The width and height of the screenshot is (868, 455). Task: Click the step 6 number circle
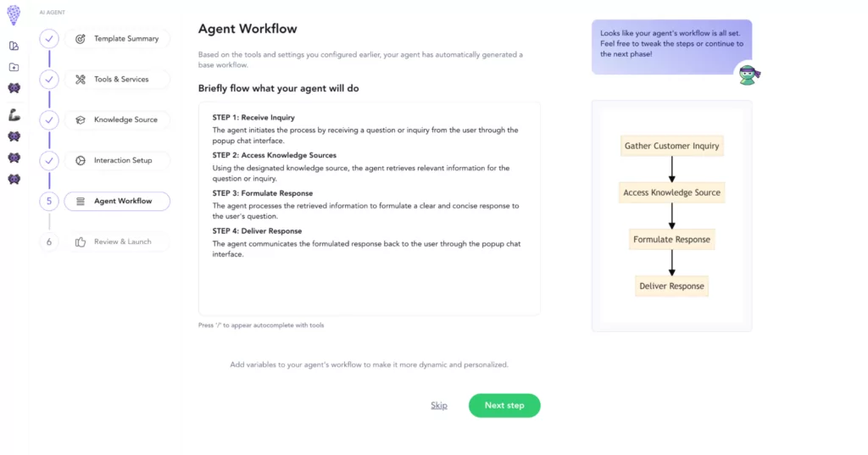pyautogui.click(x=49, y=242)
